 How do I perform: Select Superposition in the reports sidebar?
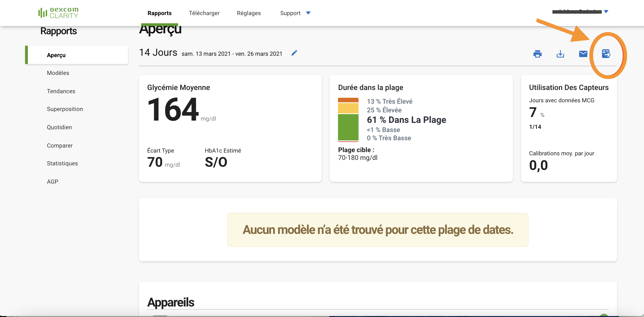point(65,109)
